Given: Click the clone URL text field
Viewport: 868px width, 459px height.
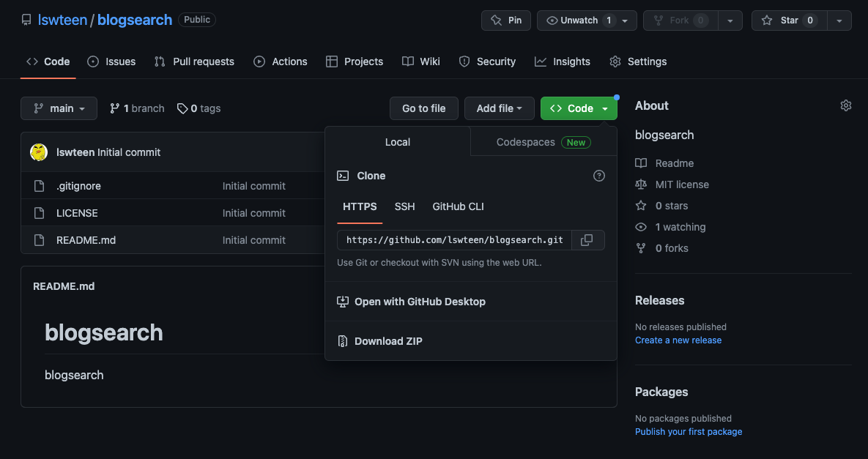Looking at the screenshot, I should 454,240.
